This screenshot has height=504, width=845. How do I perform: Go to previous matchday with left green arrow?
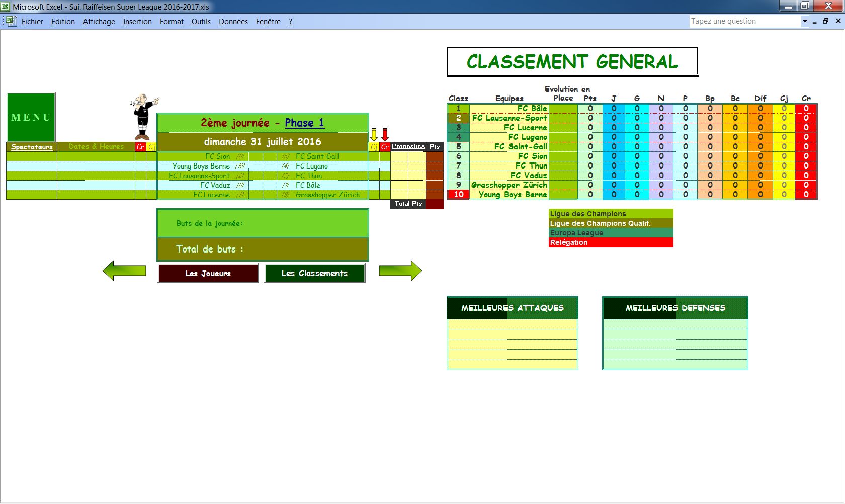[x=124, y=271]
